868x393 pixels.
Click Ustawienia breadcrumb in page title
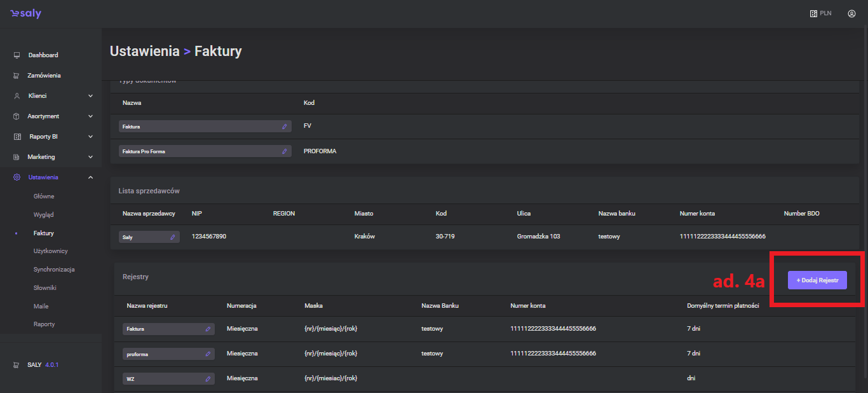pyautogui.click(x=144, y=52)
